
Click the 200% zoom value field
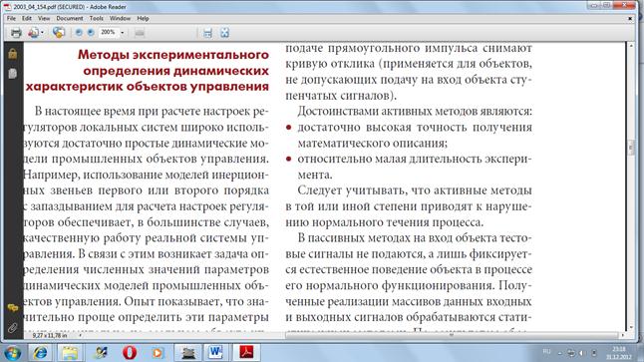coord(109,33)
